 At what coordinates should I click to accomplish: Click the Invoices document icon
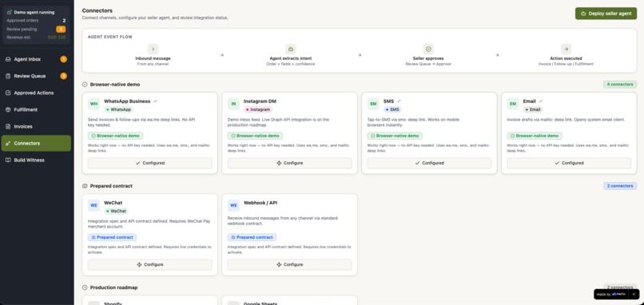pos(8,126)
